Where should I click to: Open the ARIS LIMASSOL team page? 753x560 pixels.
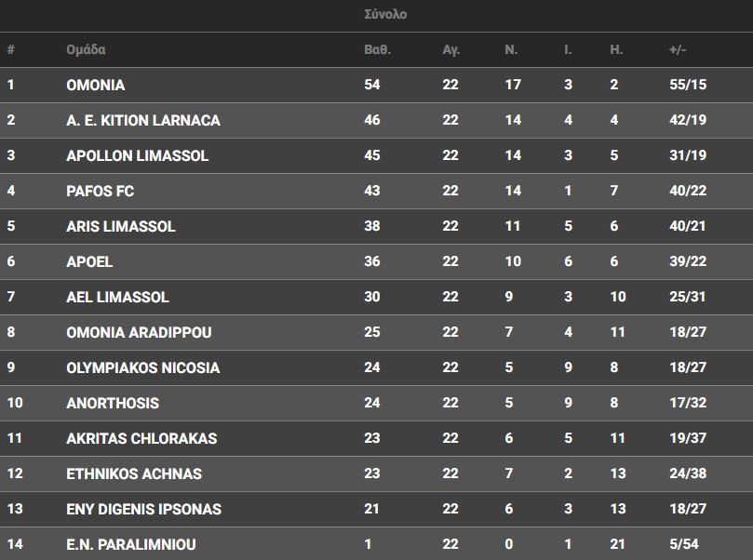pos(121,227)
